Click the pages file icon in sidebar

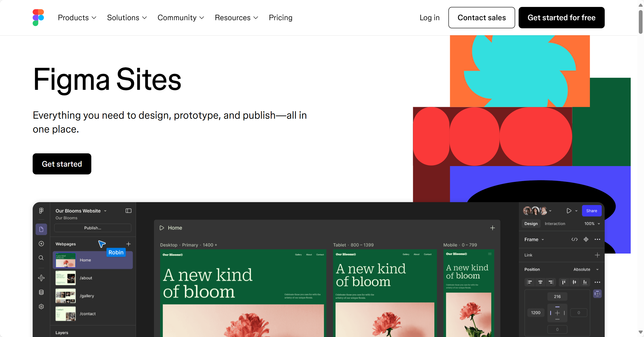41,229
